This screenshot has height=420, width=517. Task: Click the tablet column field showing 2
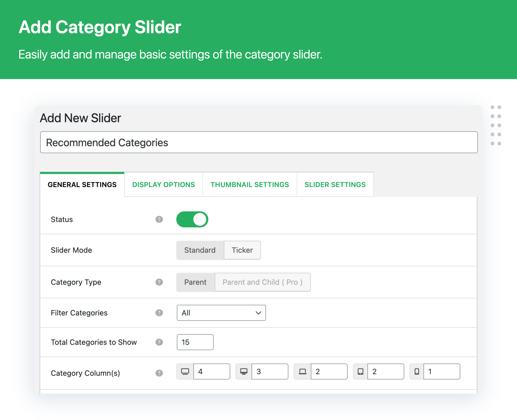click(x=386, y=372)
